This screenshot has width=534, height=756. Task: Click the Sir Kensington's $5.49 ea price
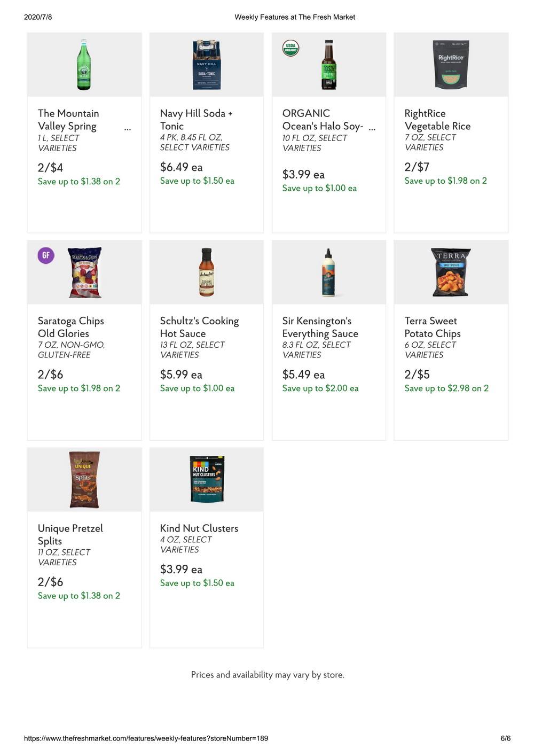click(303, 375)
